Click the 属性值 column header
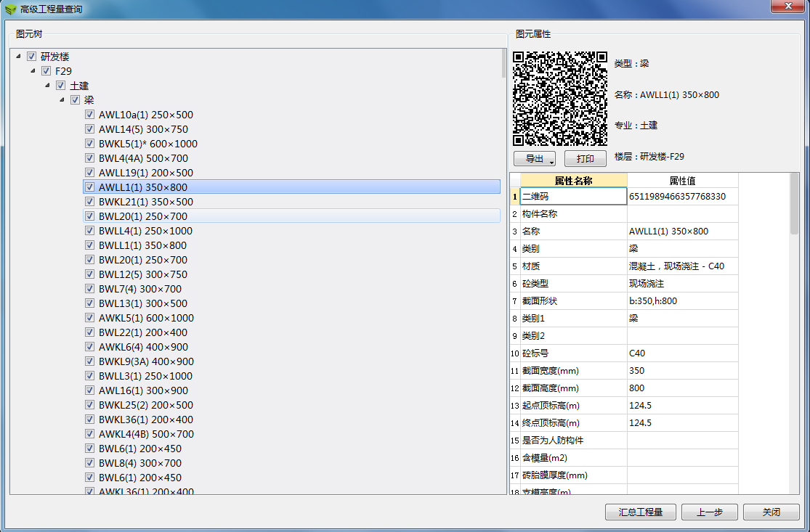Viewport: 810px width, 532px height. click(682, 180)
